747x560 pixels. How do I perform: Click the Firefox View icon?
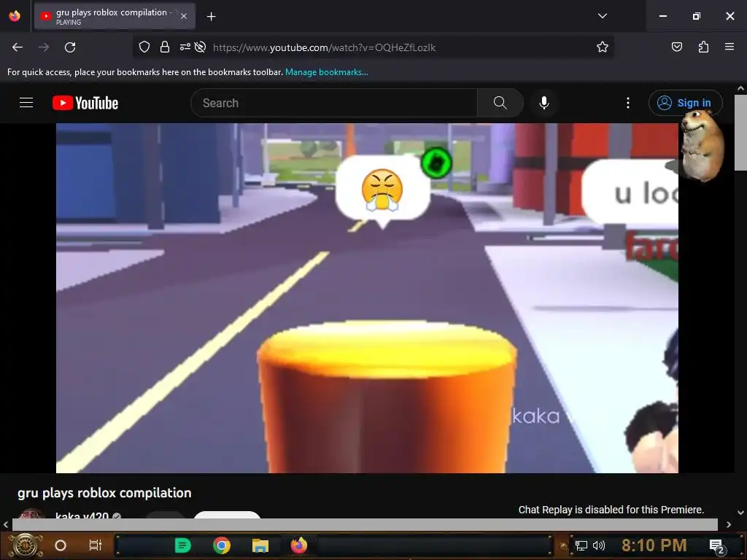(15, 16)
